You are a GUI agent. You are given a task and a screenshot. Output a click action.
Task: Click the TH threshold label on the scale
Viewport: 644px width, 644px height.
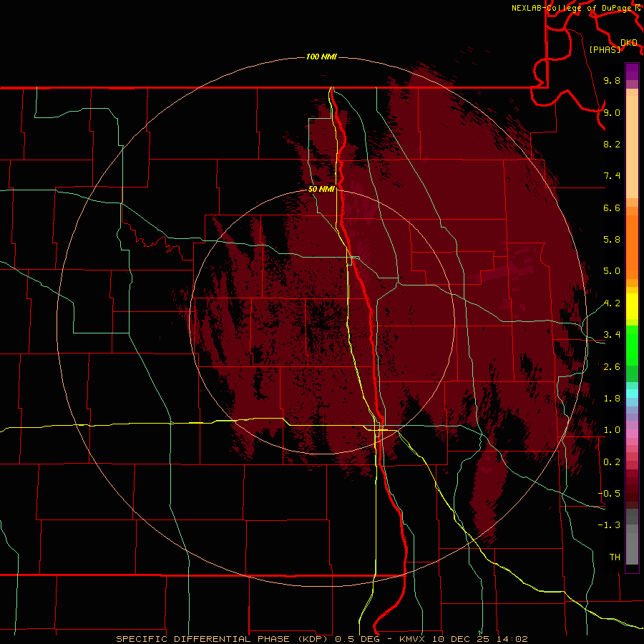tap(615, 557)
